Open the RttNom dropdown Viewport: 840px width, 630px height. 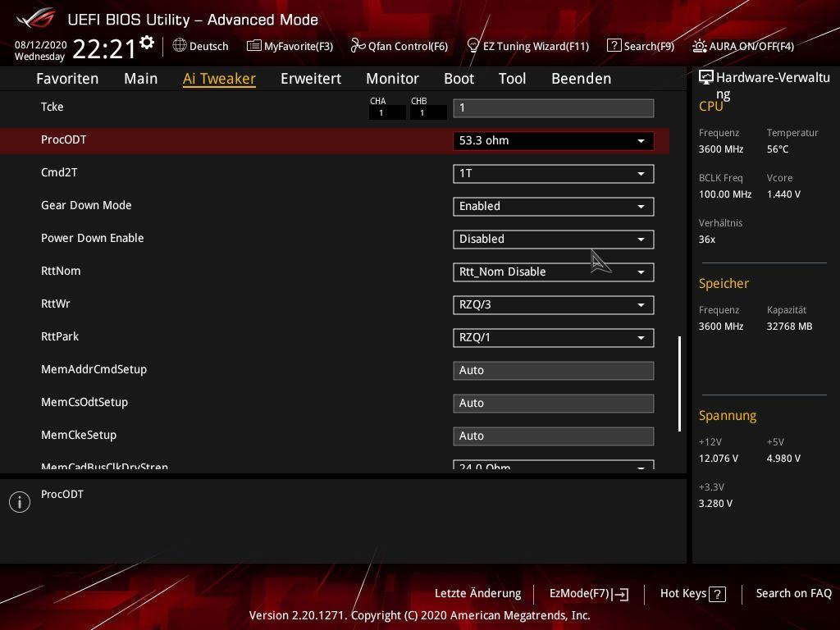tap(553, 272)
